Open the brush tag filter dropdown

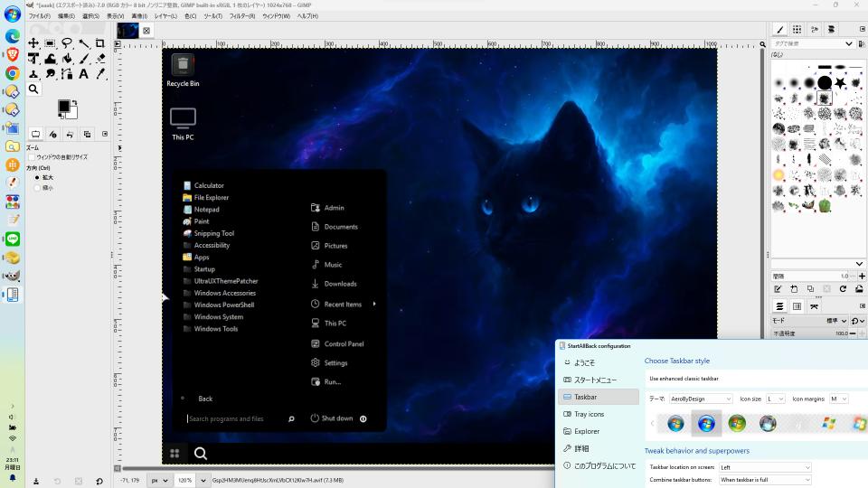click(848, 43)
